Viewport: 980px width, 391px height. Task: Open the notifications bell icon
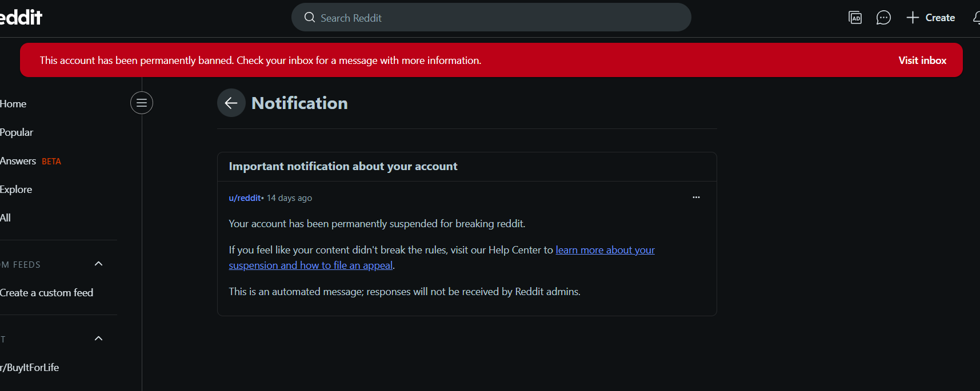click(977, 18)
